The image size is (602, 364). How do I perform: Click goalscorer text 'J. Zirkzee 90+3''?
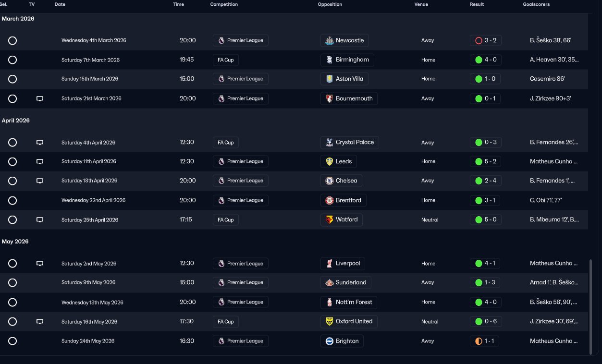(x=551, y=98)
